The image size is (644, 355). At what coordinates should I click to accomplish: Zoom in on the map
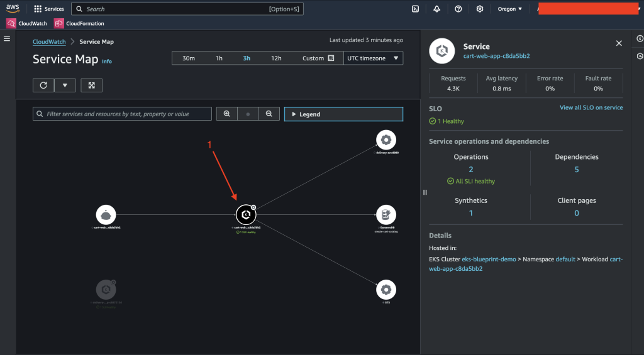226,114
